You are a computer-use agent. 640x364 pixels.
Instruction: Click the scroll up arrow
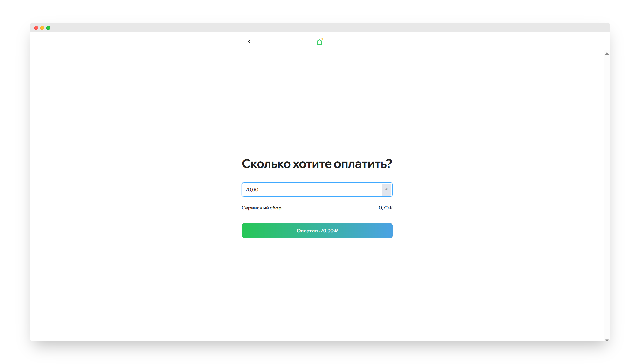click(x=606, y=54)
